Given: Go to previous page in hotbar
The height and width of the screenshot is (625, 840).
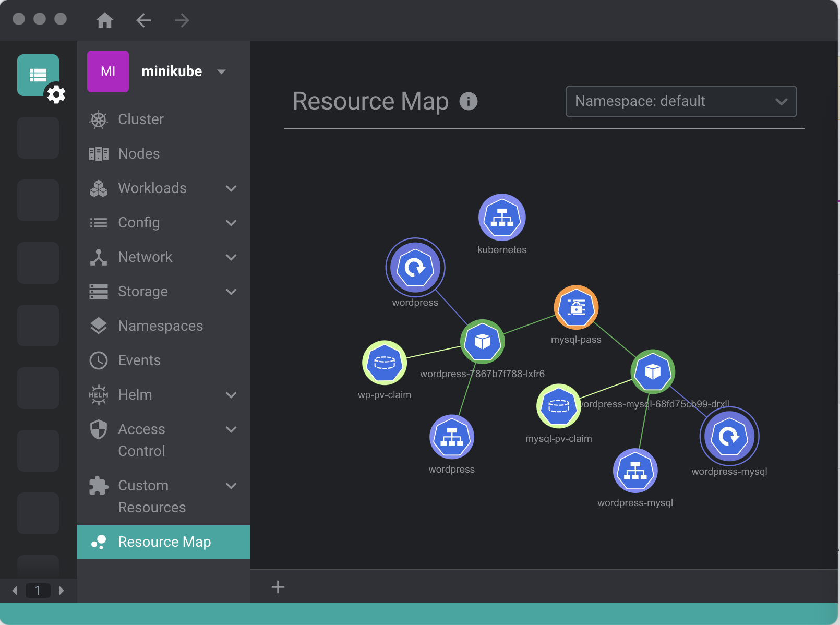Looking at the screenshot, I should point(15,591).
